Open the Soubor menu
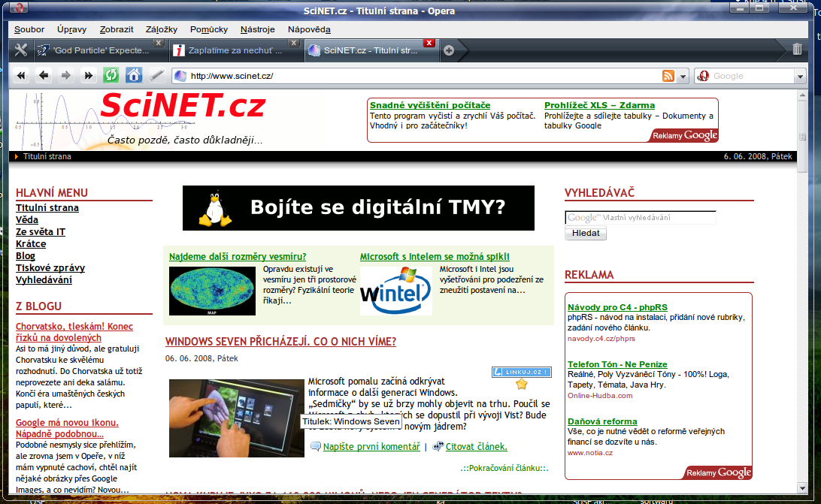Screen dimensions: 821x504 (29, 29)
